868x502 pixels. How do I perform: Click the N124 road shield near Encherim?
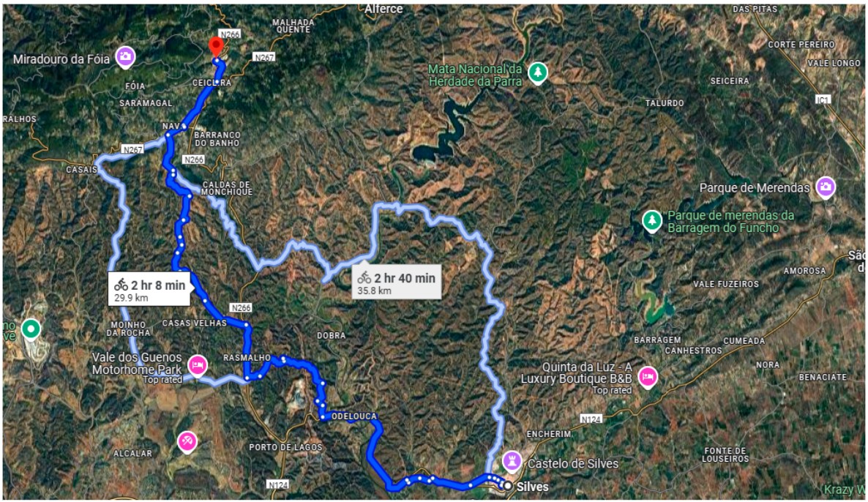pos(591,419)
